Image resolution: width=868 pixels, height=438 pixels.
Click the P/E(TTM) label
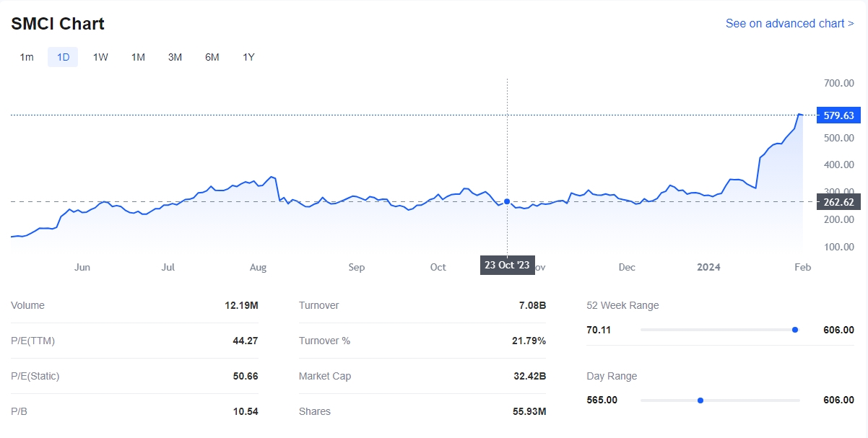point(34,341)
